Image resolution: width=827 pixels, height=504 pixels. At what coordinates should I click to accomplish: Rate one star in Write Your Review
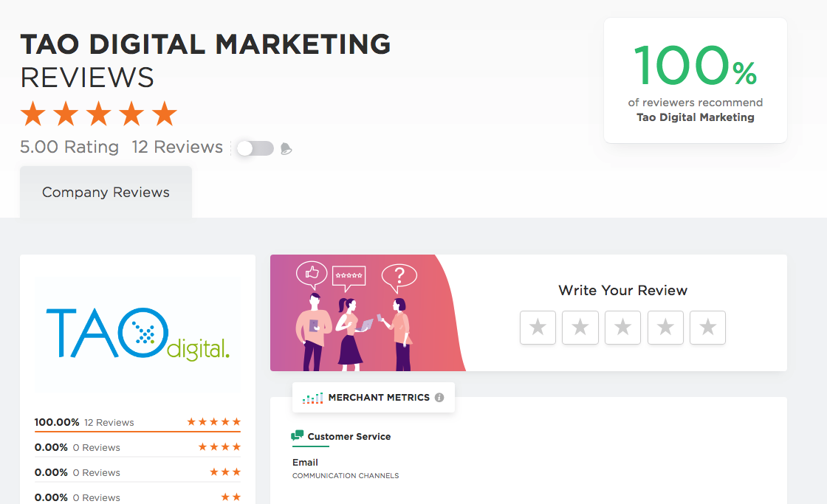(538, 328)
